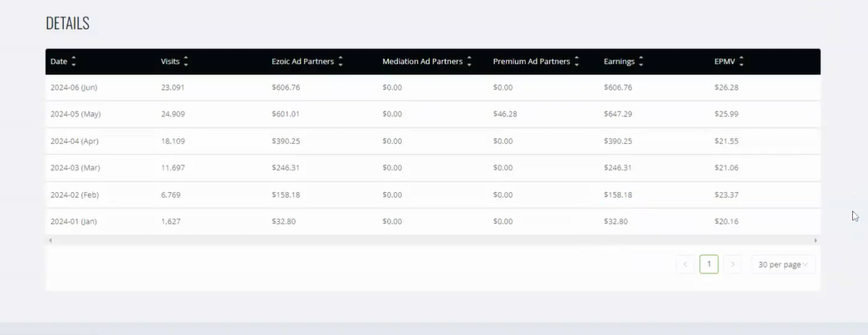Open the 30 per page dropdown

[783, 264]
